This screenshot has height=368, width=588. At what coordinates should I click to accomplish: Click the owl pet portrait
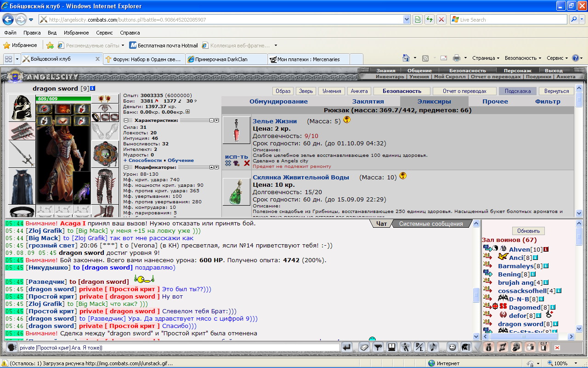click(x=82, y=188)
